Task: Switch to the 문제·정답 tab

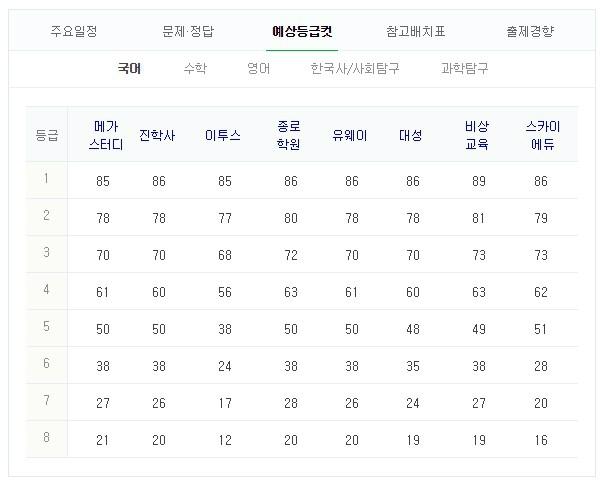Action: point(190,31)
